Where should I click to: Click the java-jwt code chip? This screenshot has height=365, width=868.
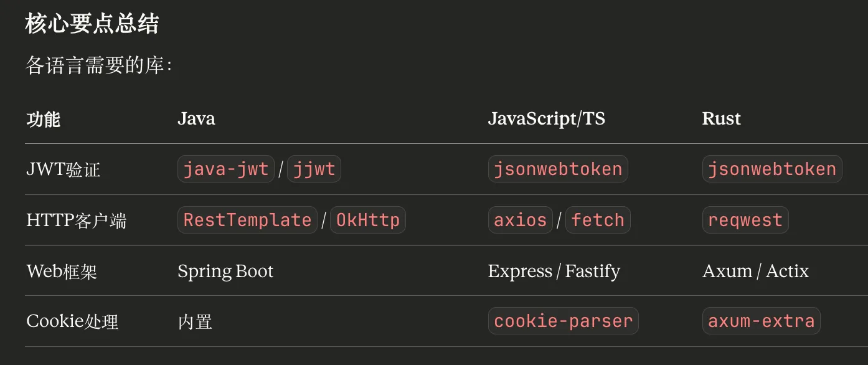226,169
